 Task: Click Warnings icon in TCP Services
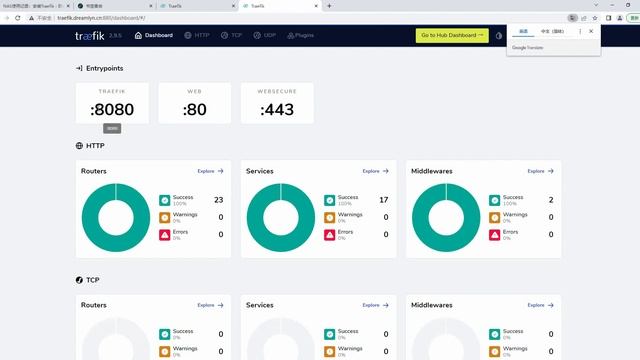tap(329, 351)
